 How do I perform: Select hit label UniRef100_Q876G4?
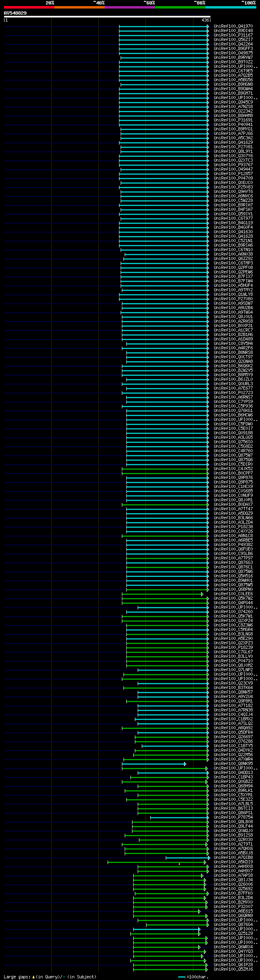[x=233, y=925]
